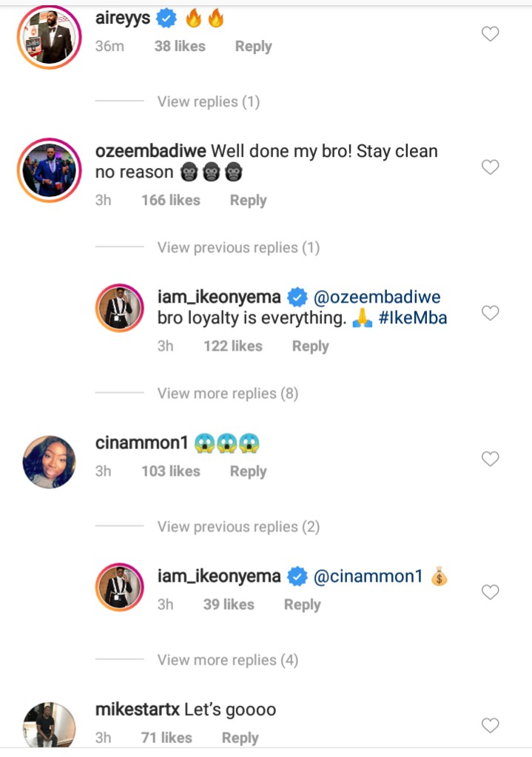This screenshot has height=757, width=532.
Task: Open ozeembadiwe's profile avatar
Action: tap(49, 170)
